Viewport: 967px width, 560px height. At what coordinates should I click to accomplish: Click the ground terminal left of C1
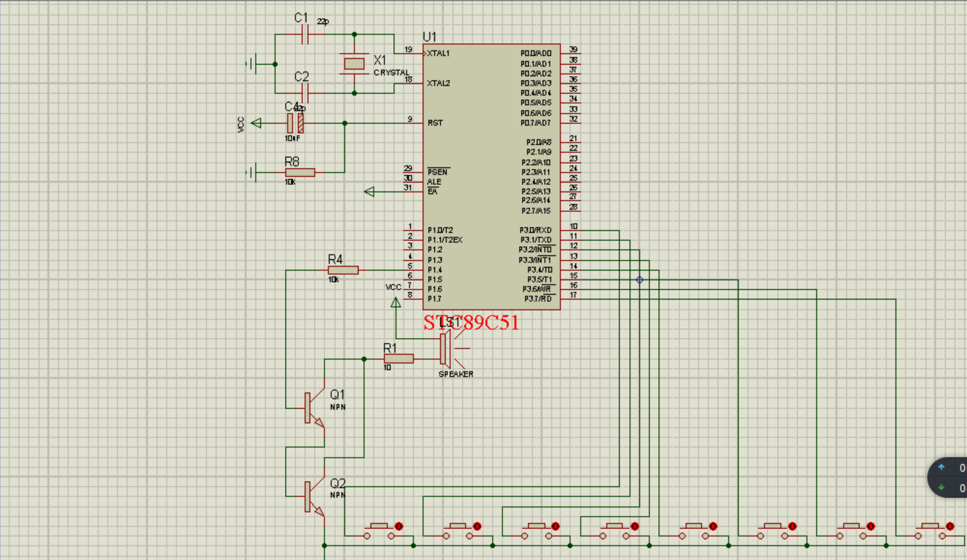tap(252, 64)
